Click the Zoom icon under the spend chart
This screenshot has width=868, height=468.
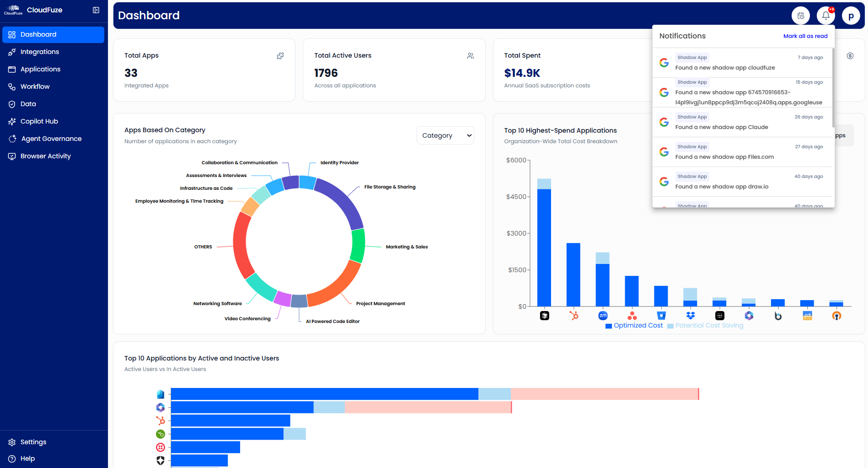(603, 316)
